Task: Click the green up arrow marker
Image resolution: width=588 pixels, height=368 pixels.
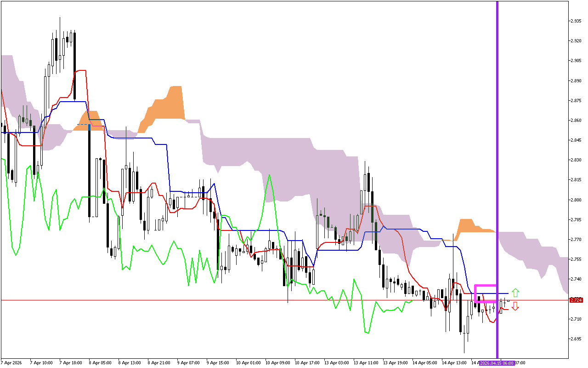Action: (515, 293)
